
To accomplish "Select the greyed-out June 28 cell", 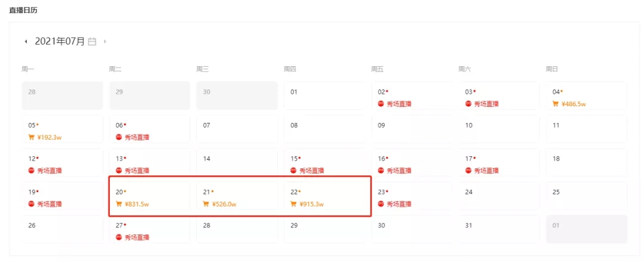I will [62, 95].
